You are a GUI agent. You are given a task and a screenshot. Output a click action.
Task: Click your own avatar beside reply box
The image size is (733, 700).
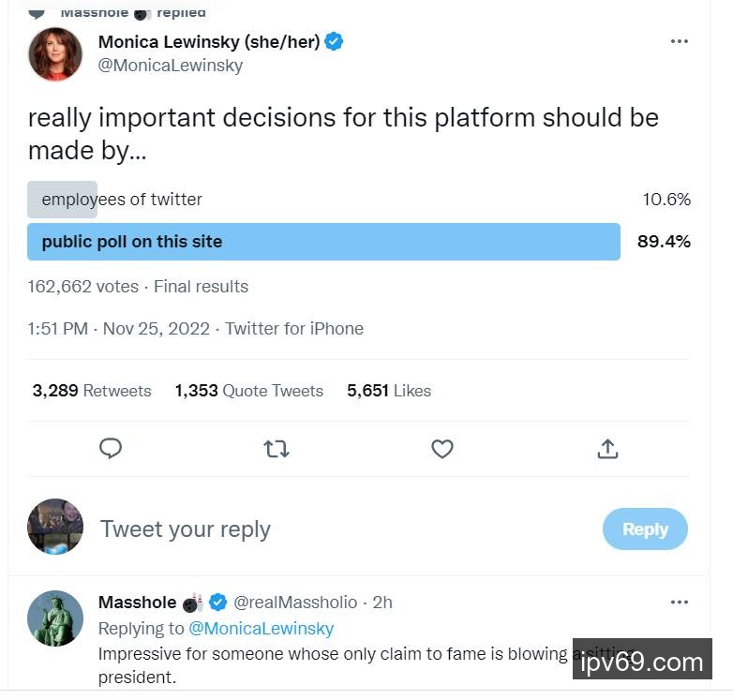point(55,527)
